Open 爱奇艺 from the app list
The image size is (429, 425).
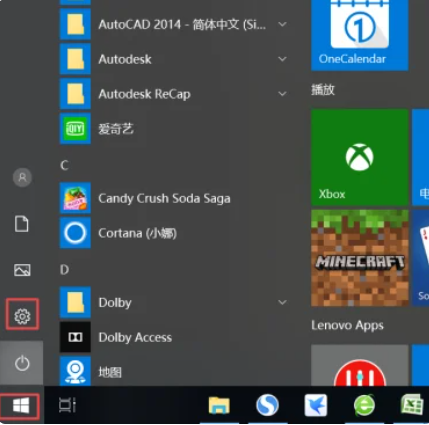click(x=116, y=129)
